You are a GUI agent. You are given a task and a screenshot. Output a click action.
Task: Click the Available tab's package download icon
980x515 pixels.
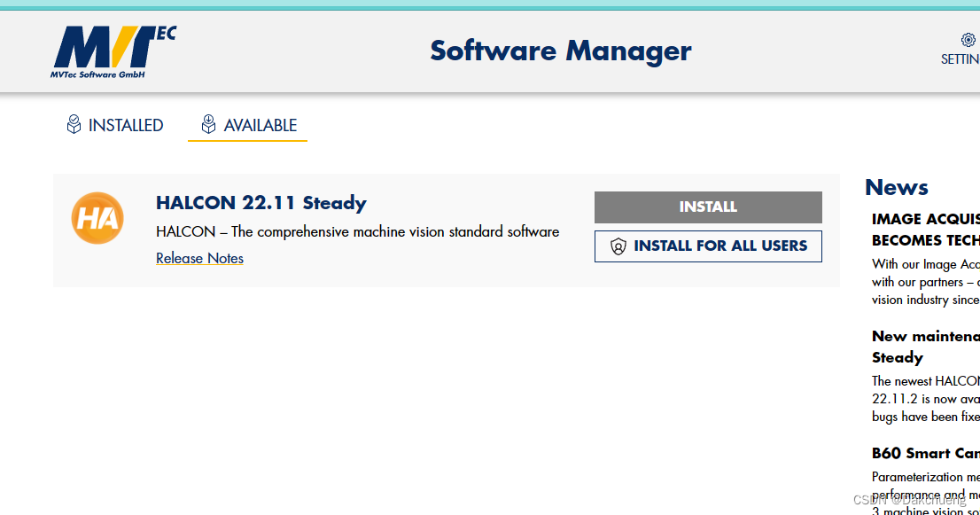click(x=209, y=124)
